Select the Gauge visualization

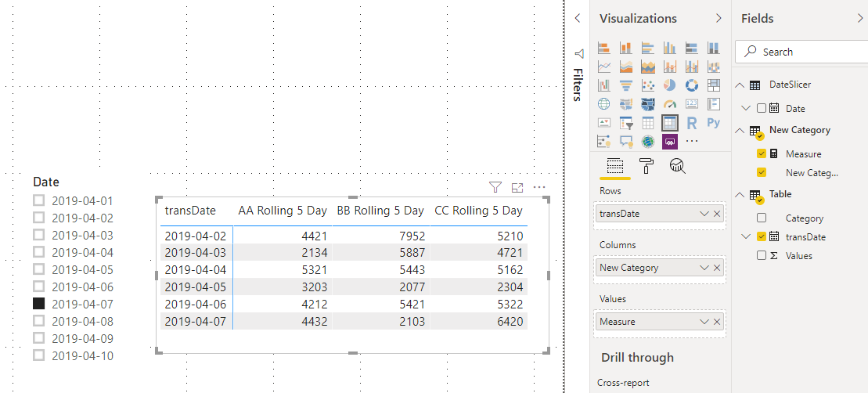[x=670, y=104]
